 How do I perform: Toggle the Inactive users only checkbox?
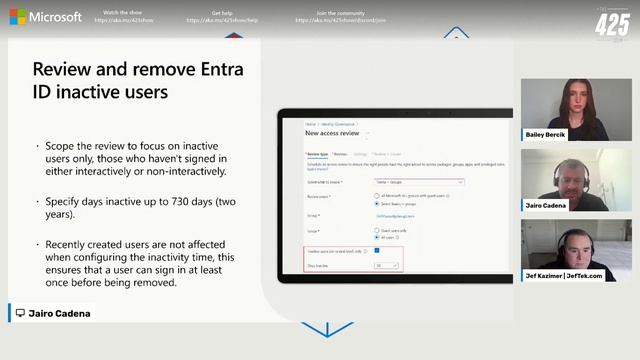(377, 251)
